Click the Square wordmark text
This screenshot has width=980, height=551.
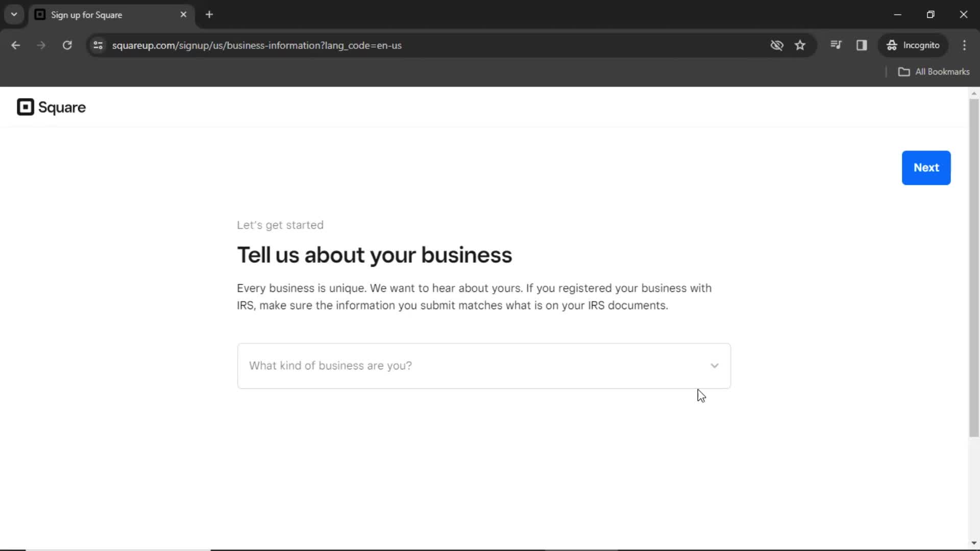(62, 108)
